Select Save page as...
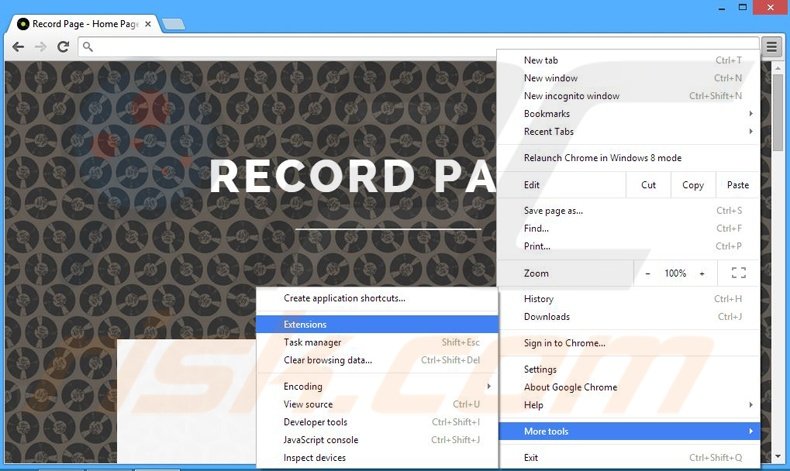The image size is (790, 471). pos(628,211)
